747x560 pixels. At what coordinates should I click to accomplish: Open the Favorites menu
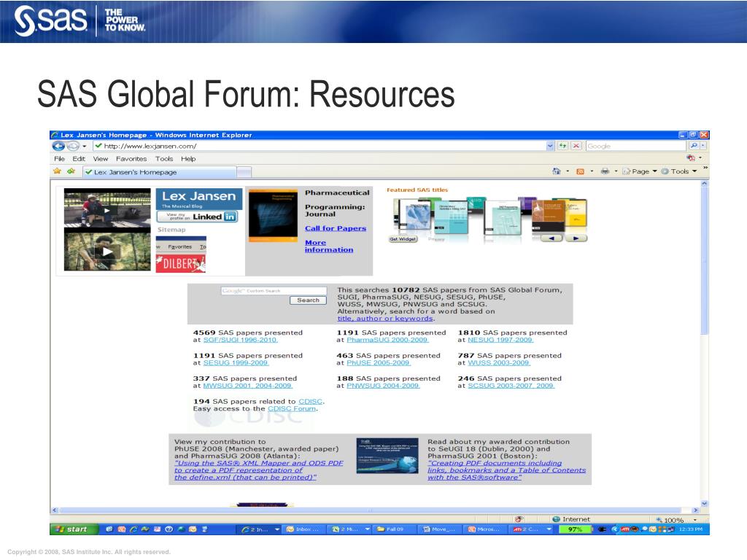tap(131, 158)
